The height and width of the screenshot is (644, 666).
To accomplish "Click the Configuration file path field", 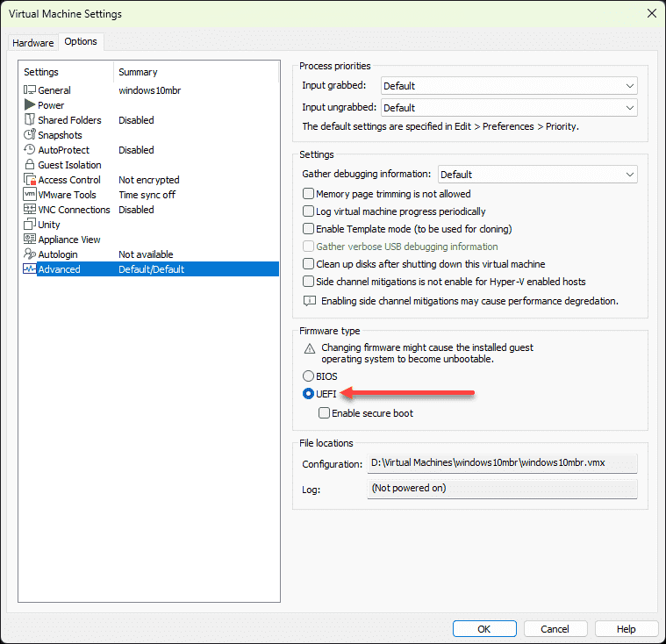I will pyautogui.click(x=502, y=463).
